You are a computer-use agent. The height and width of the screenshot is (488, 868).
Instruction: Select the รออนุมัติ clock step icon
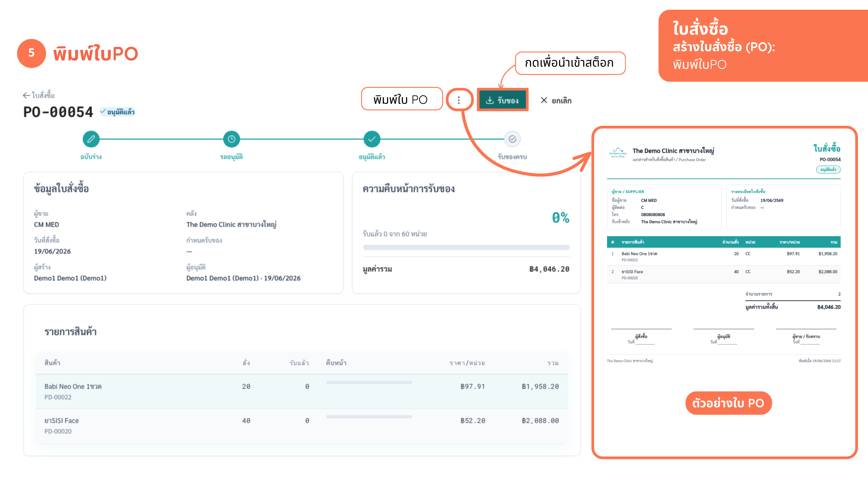(x=231, y=139)
